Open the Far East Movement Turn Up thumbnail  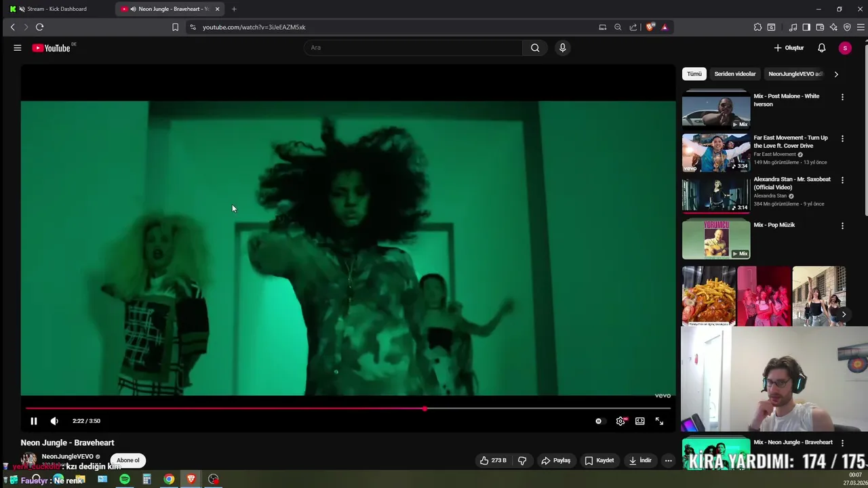click(x=716, y=152)
